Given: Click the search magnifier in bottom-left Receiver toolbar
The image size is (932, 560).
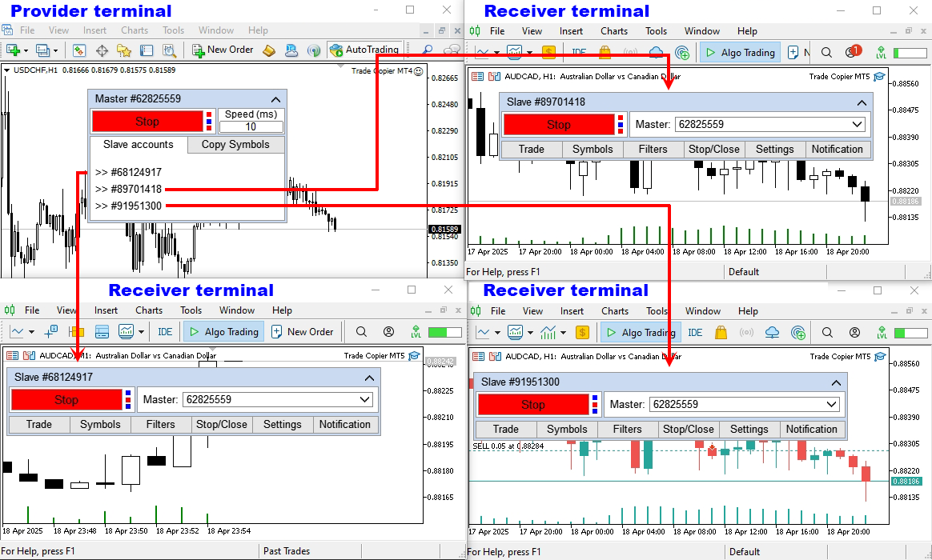Looking at the screenshot, I should (361, 331).
